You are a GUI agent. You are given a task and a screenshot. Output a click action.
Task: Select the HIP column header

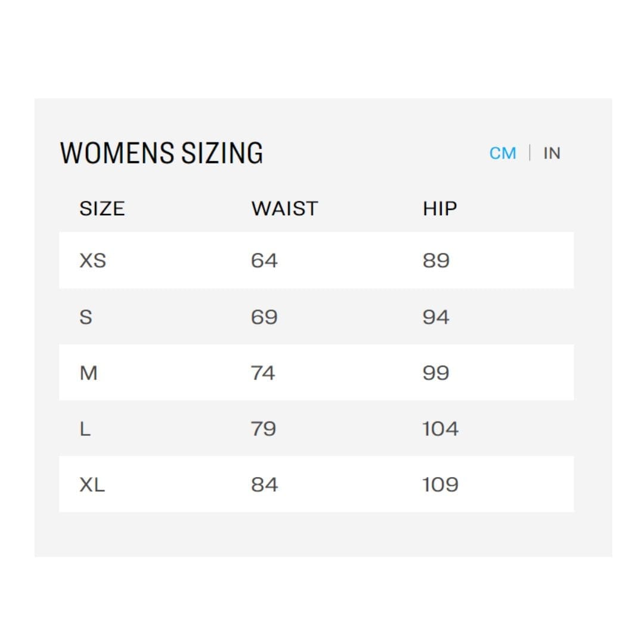tap(440, 209)
